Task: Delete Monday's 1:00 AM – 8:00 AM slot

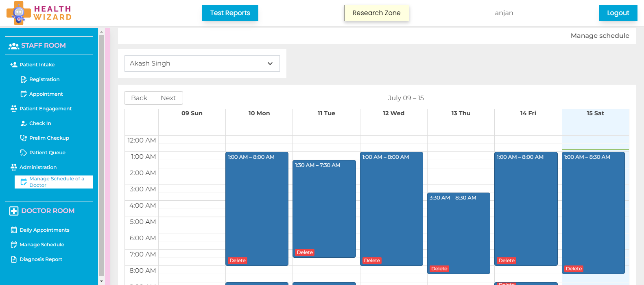Action: 238,261
